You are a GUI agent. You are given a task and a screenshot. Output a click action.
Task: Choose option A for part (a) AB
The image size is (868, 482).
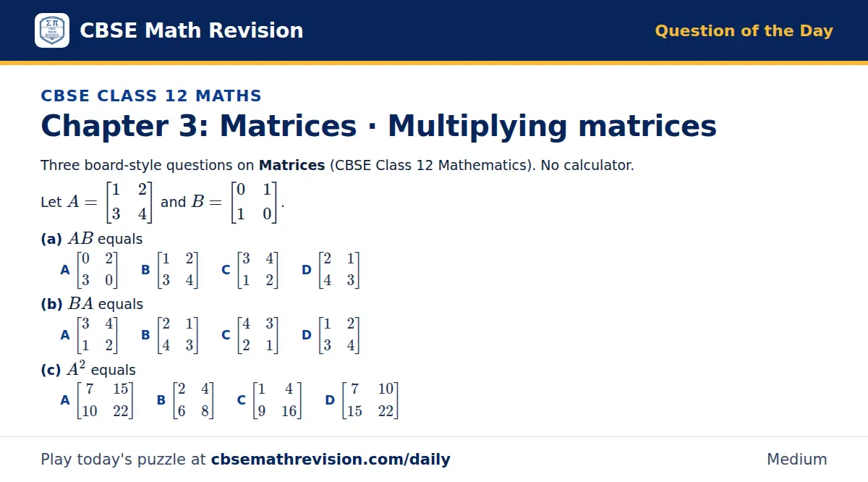[x=89, y=270]
